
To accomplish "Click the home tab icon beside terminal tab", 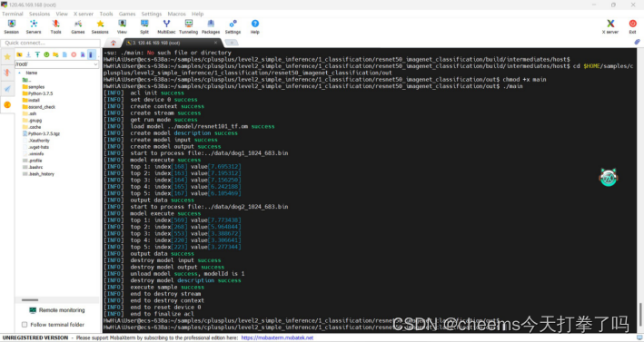I will tap(114, 43).
